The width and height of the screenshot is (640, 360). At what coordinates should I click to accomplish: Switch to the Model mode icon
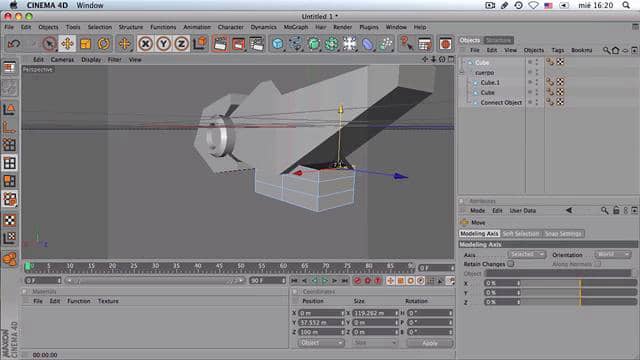(x=9, y=109)
